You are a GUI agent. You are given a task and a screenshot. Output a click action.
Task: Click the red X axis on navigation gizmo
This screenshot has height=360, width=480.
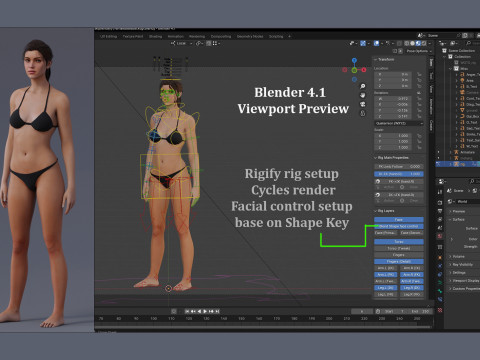(364, 70)
